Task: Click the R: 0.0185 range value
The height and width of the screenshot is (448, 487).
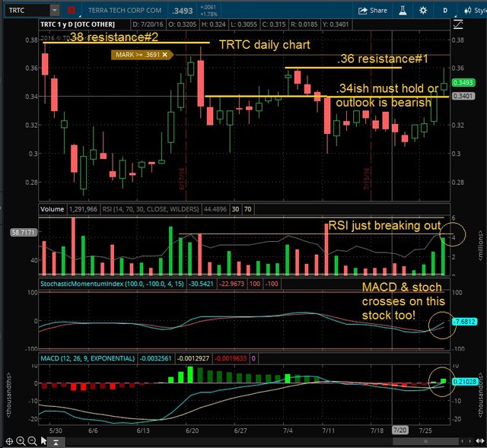Action: coord(304,24)
